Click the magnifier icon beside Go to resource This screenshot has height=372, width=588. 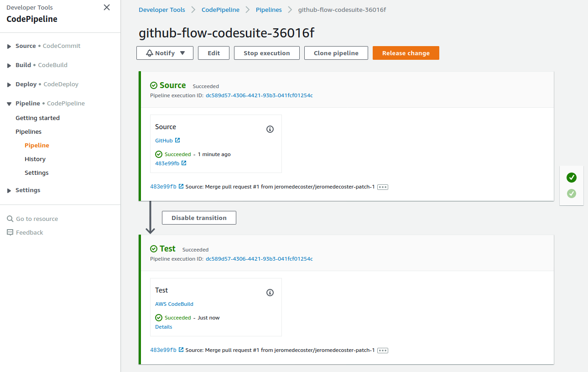point(10,219)
